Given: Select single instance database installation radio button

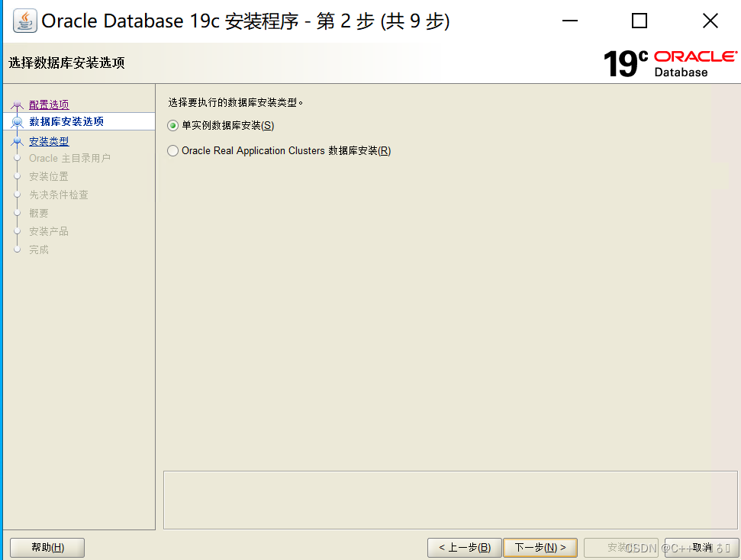Looking at the screenshot, I should point(173,126).
